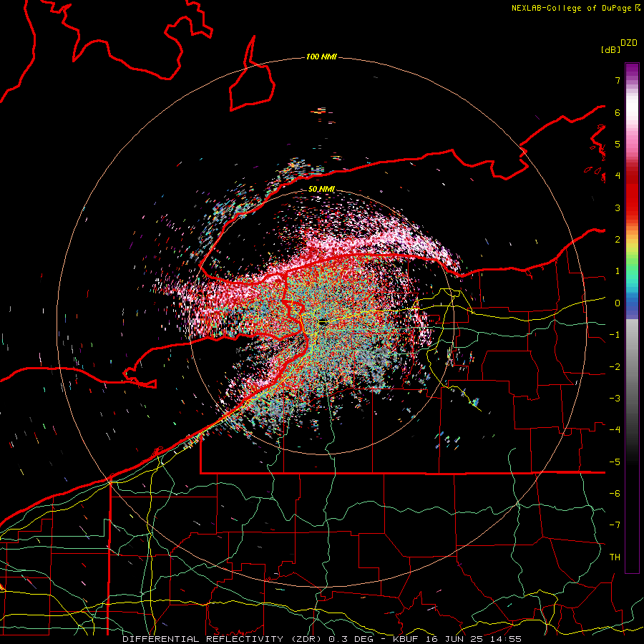The width and height of the screenshot is (644, 644).
Task: Click the -4 value on color scale
Action: tap(615, 430)
